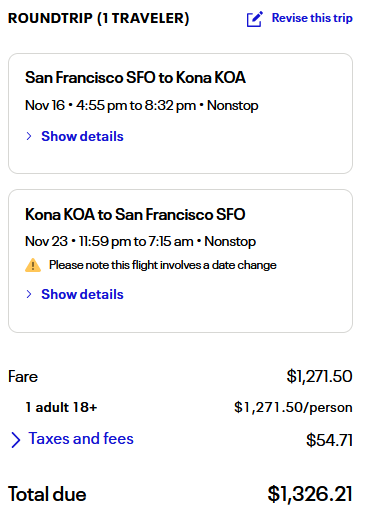Expand the Taxes and fees breakdown
367x520 pixels.
tap(81, 439)
